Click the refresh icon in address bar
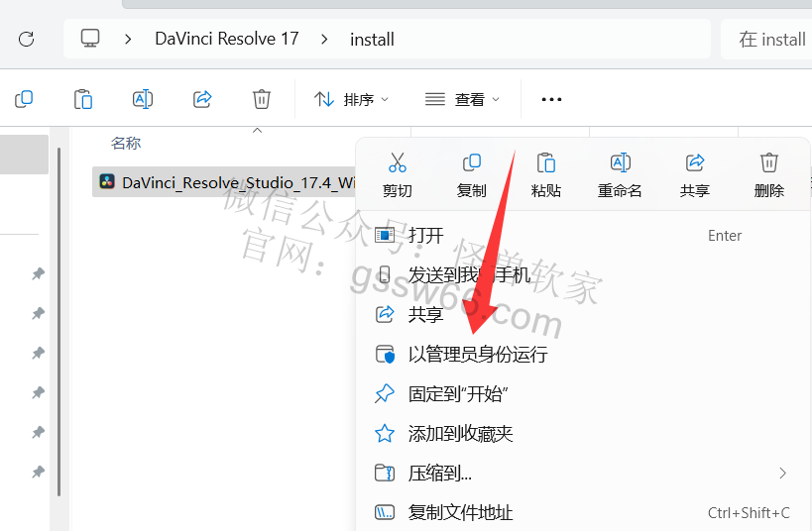 click(27, 39)
